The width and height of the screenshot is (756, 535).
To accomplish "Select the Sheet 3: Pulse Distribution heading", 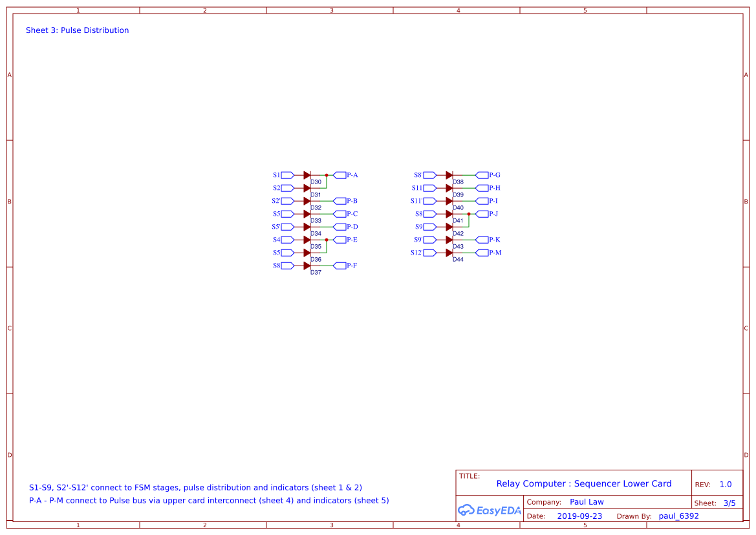I will point(77,30).
